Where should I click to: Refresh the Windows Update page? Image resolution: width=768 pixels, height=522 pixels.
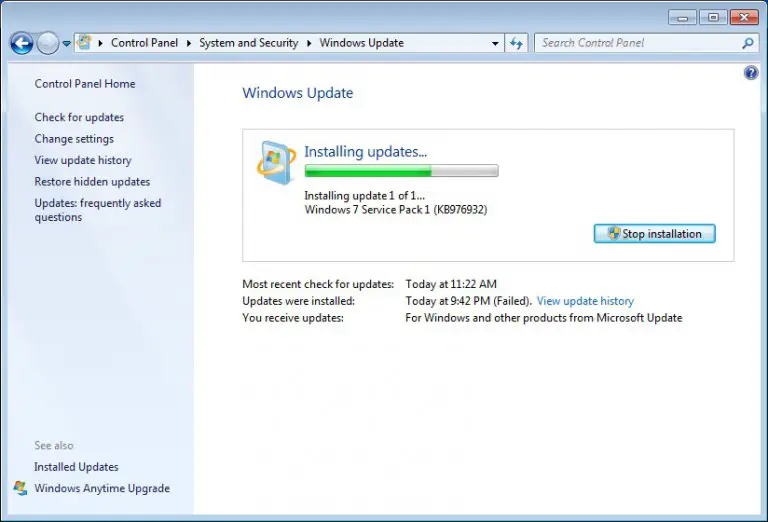pos(516,44)
